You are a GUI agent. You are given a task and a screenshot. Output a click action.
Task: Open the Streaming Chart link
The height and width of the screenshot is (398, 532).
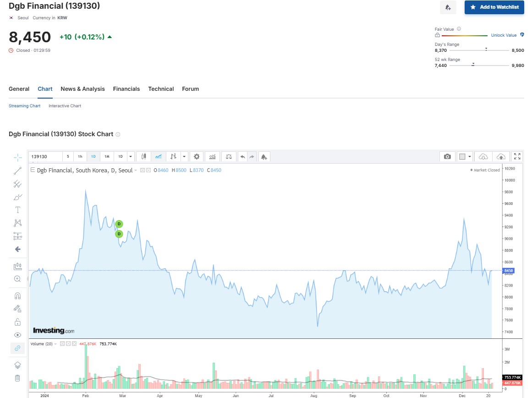tap(24, 106)
